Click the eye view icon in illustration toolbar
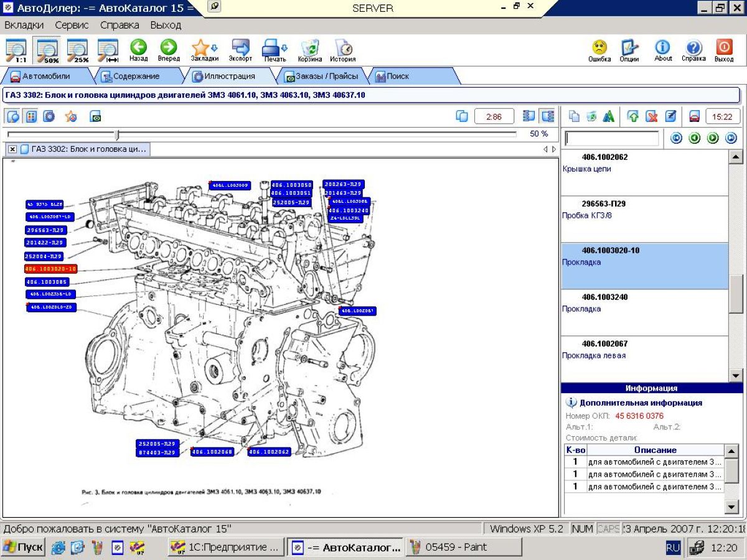Image resolution: width=747 pixels, height=560 pixels. pos(95,116)
